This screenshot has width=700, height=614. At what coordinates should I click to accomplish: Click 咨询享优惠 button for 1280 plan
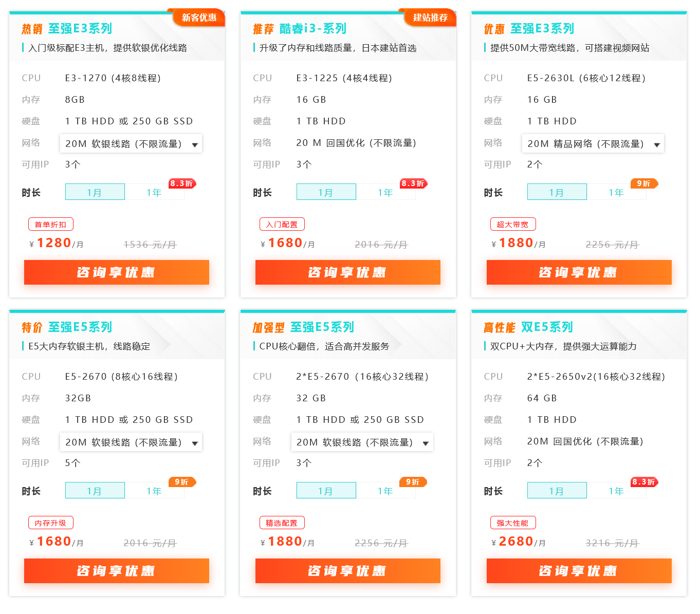117,272
